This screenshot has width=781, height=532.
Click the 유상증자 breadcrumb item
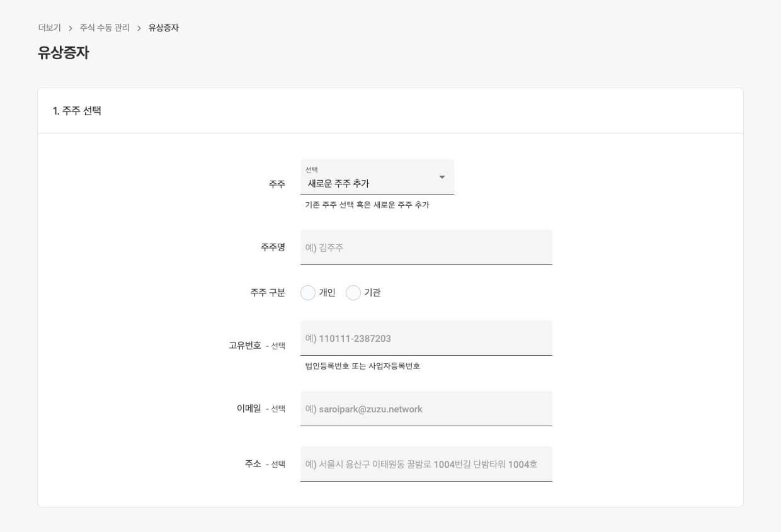click(x=162, y=28)
